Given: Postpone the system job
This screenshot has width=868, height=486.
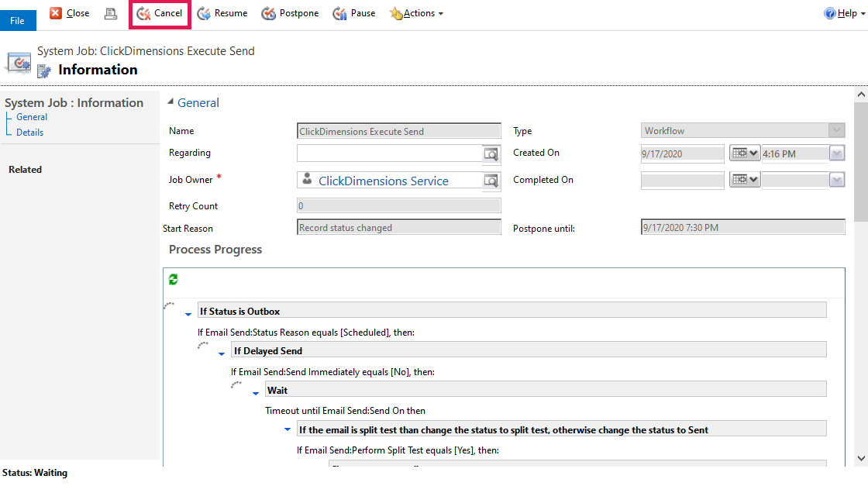Looking at the screenshot, I should pyautogui.click(x=290, y=13).
